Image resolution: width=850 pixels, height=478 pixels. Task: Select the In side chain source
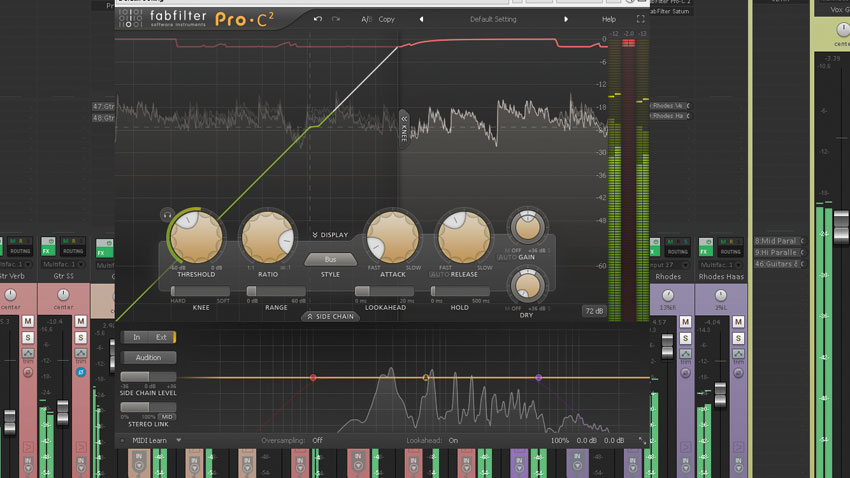137,337
